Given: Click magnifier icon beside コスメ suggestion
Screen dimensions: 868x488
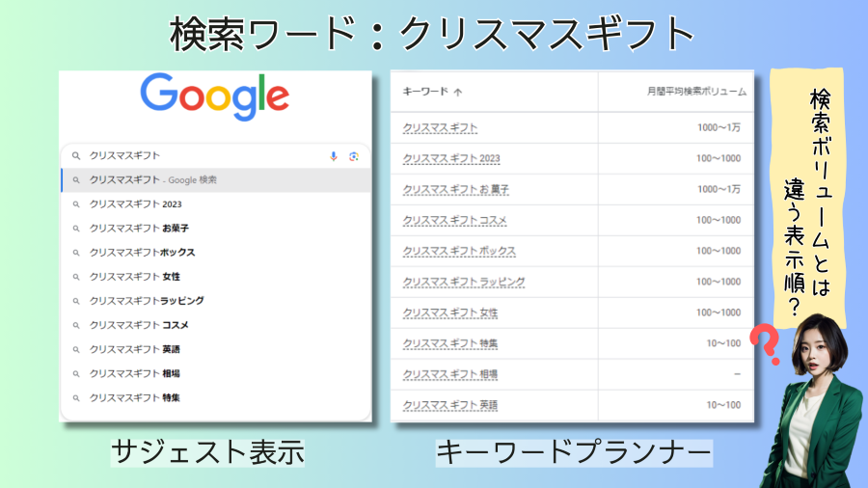Looking at the screenshot, I should [x=76, y=325].
